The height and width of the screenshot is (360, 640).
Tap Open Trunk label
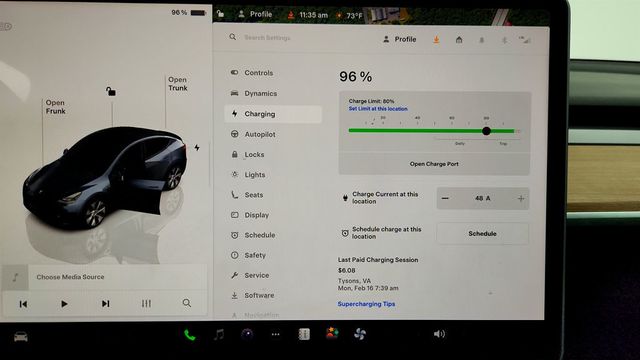(178, 84)
